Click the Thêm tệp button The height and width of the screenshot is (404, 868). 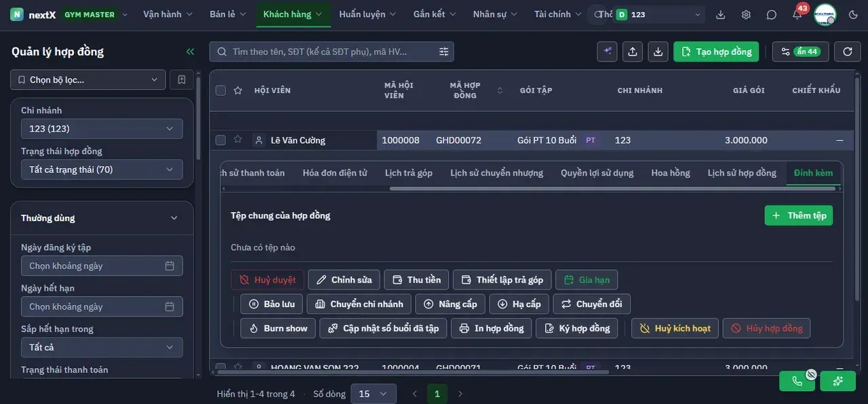point(799,216)
